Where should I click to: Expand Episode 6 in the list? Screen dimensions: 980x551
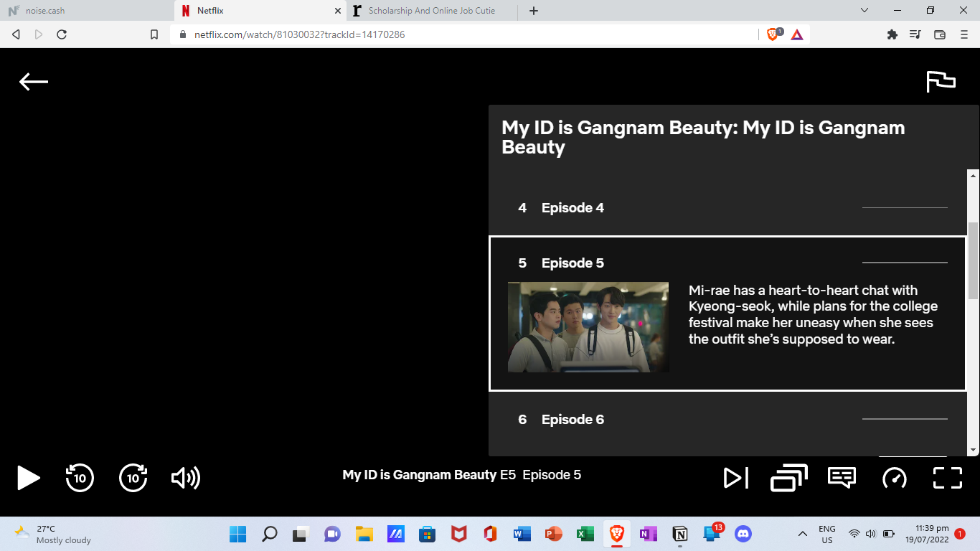coord(727,420)
